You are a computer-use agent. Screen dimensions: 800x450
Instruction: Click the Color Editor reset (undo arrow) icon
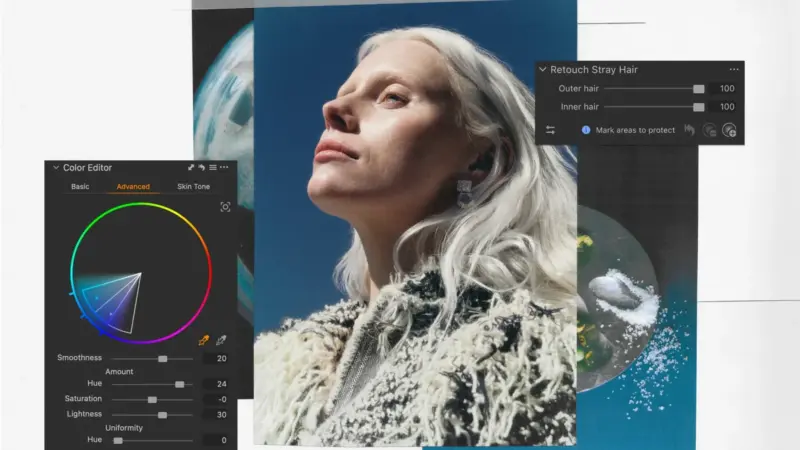[202, 167]
